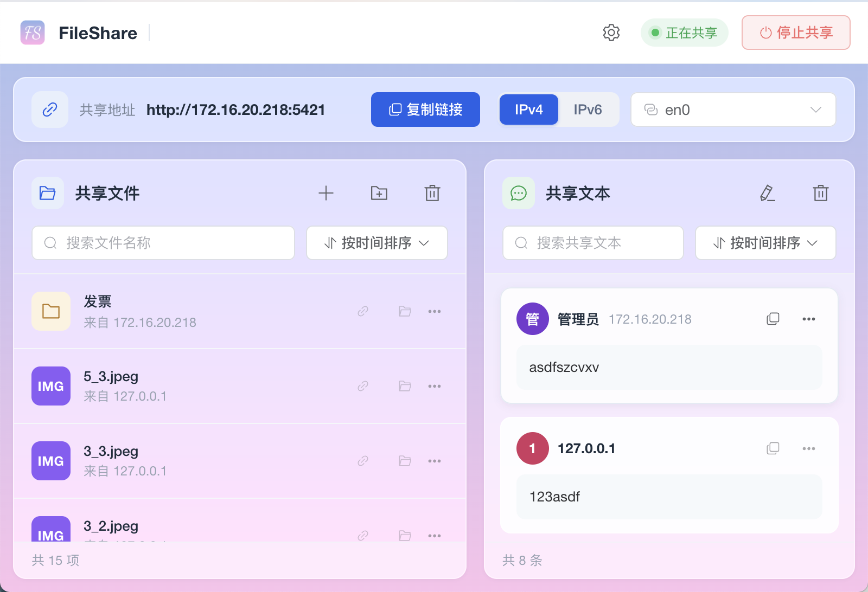Image resolution: width=868 pixels, height=592 pixels.
Task: Copy the 管理员 text message
Action: click(773, 319)
